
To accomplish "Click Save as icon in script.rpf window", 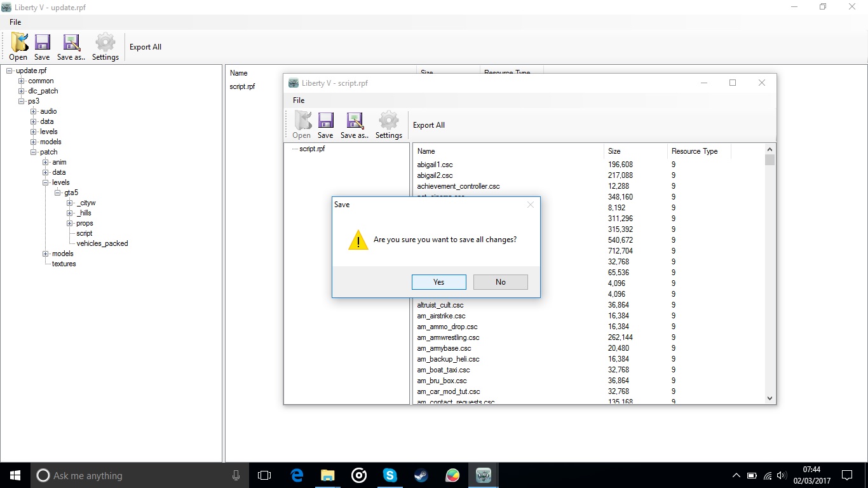I will (x=355, y=121).
